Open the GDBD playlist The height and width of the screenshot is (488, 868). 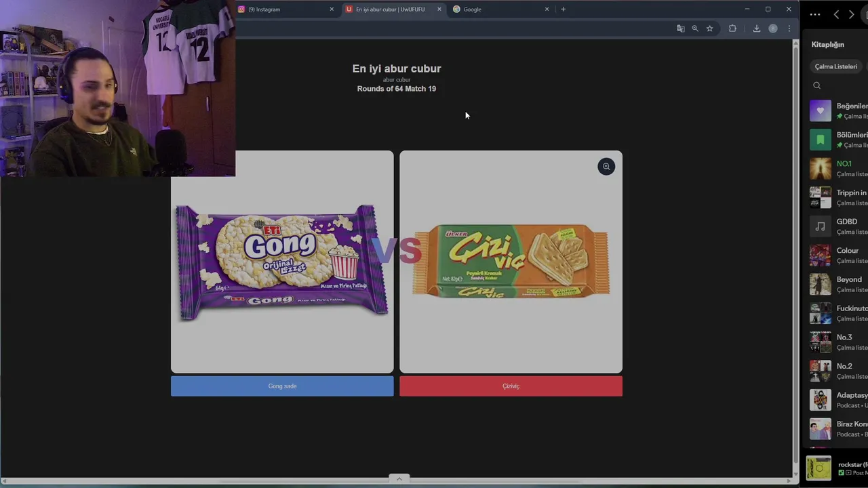click(839, 226)
